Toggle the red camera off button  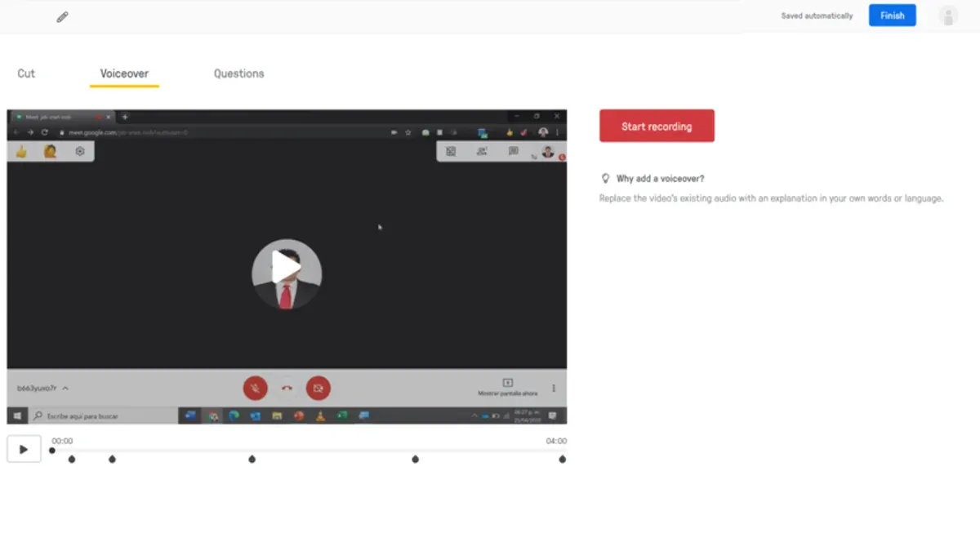pos(318,388)
